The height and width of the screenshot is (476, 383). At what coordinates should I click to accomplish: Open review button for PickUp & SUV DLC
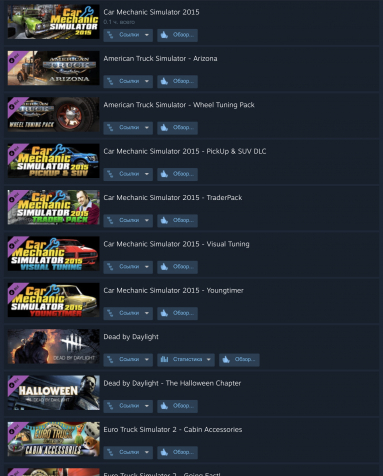(x=177, y=174)
